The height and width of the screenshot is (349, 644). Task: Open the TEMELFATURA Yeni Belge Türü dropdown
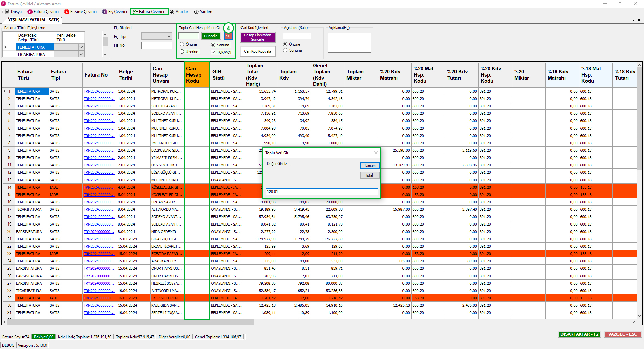81,47
